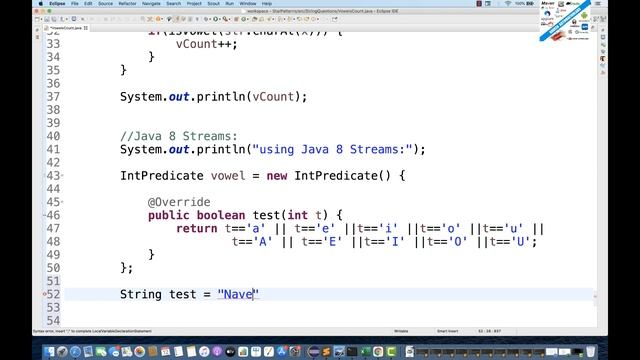Open the Scout menu
Image resolution: width=640 pixels, height=360 pixels.
tap(213, 3)
